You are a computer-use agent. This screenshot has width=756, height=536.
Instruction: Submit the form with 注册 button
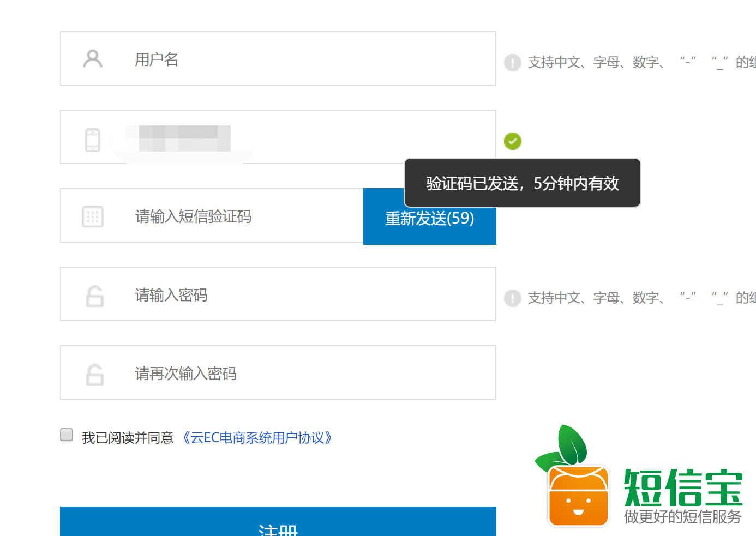[278, 523]
